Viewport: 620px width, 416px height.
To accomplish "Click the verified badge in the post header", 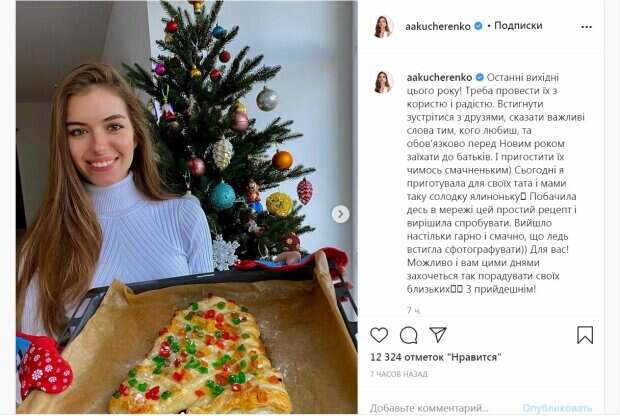I will (x=478, y=26).
